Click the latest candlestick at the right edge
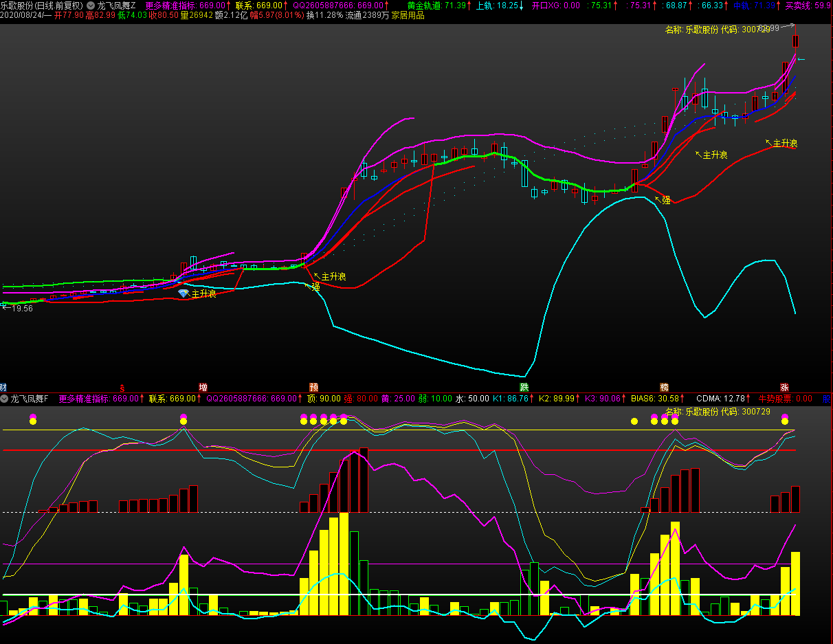Image resolution: width=833 pixels, height=644 pixels. [x=795, y=41]
